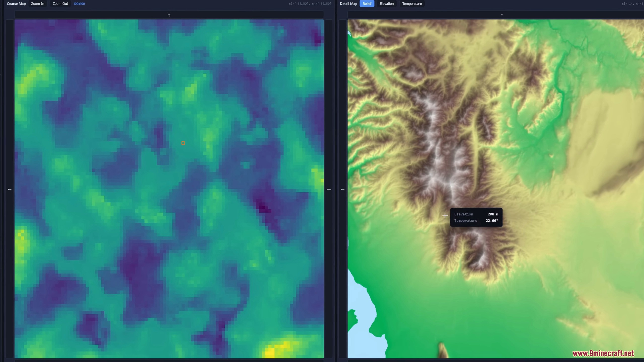Screen dimensions: 644x362
Task: Pan the coarse map right using the right arrow
Action: tap(329, 189)
